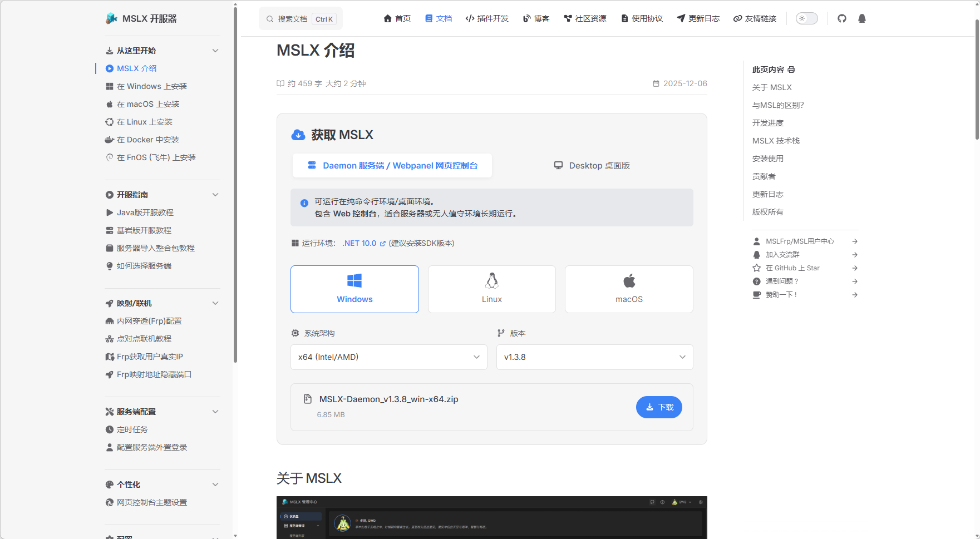Jump to 关于 MSLX in page outline
This screenshot has width=980, height=539.
pos(772,87)
